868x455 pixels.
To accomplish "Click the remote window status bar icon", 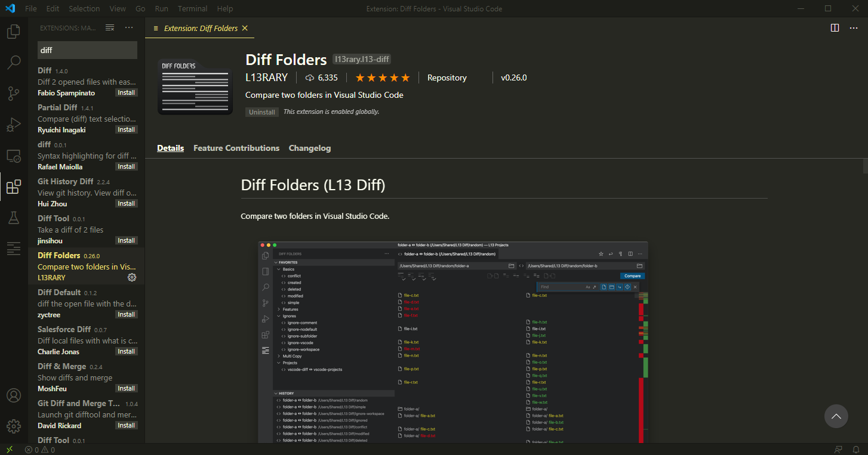I will click(9, 450).
